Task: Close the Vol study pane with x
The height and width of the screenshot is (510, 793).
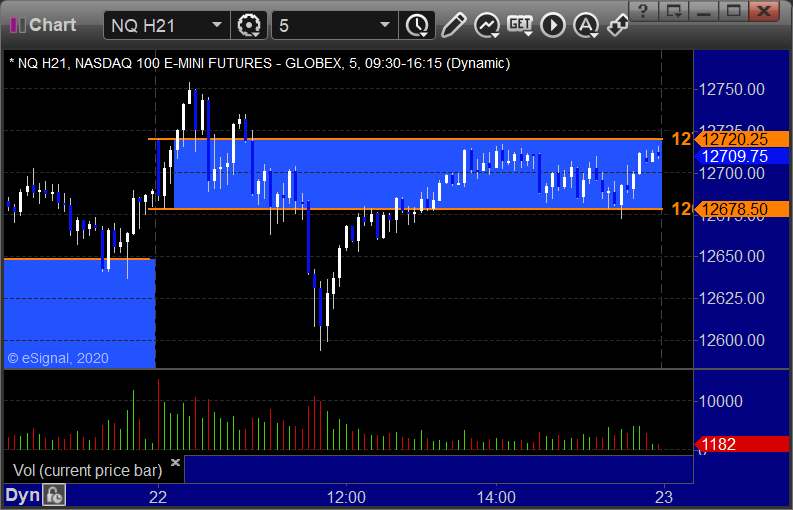Action: pos(175,462)
